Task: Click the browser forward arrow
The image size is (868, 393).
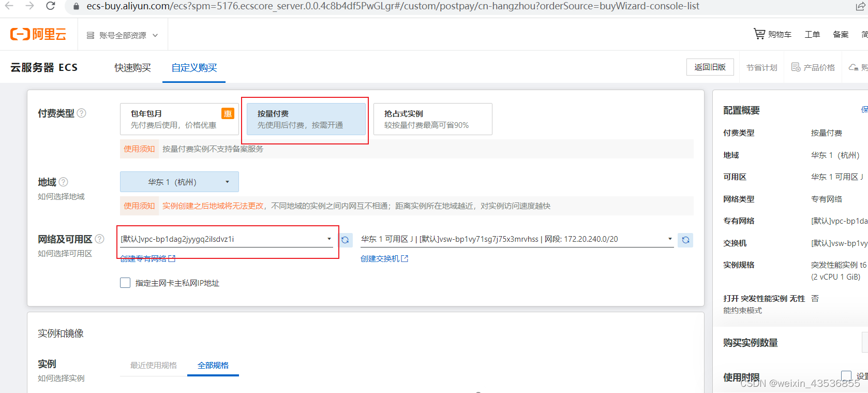Action: (x=29, y=6)
